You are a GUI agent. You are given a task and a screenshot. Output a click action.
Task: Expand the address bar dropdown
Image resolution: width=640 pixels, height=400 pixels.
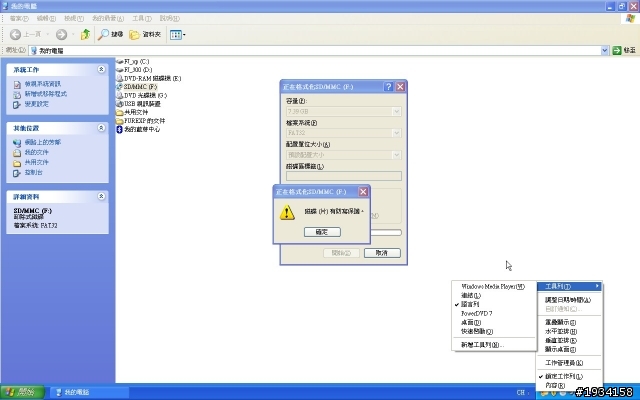click(x=604, y=50)
